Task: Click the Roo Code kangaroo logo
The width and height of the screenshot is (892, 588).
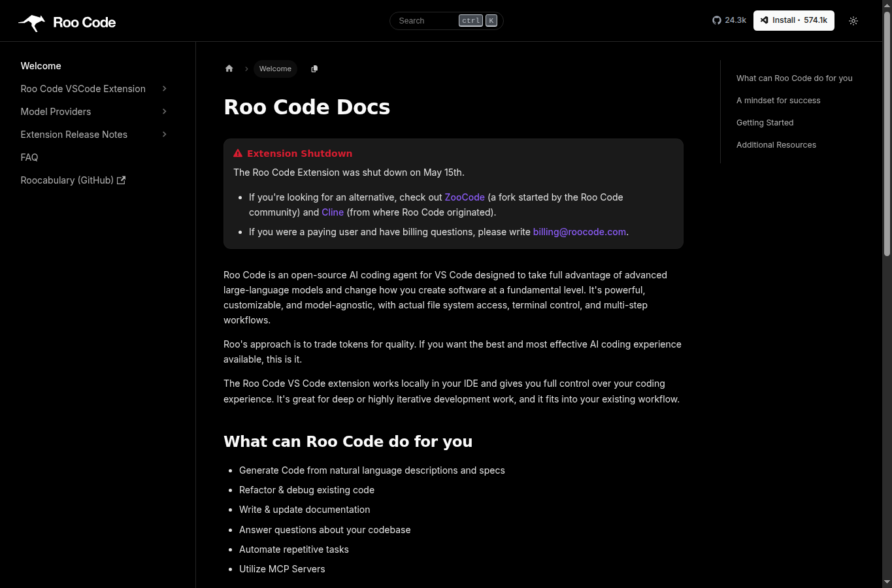Action: click(31, 22)
